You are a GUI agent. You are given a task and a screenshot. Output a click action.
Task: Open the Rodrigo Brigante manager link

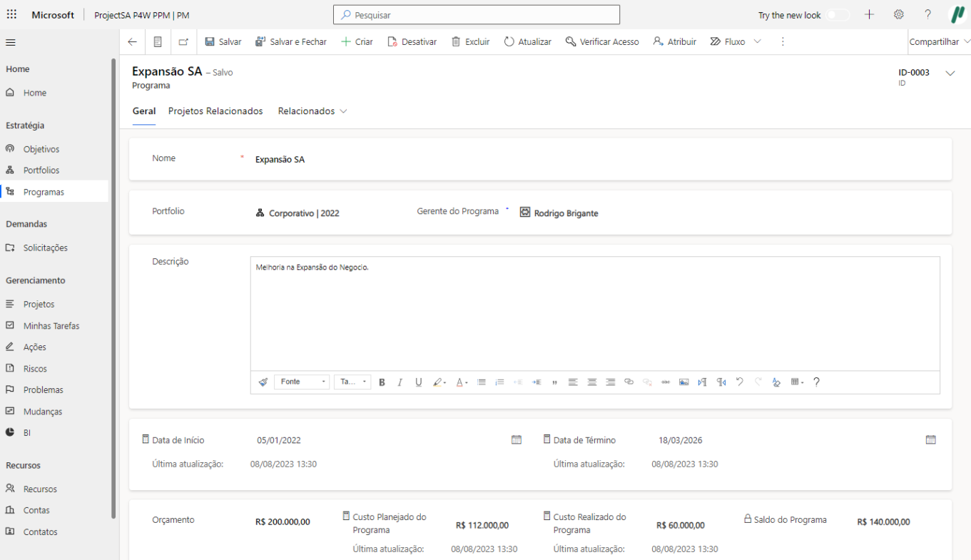[x=566, y=213]
